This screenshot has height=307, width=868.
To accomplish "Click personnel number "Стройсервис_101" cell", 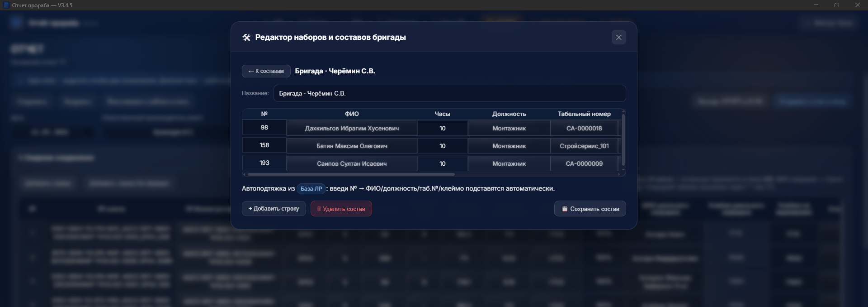I will click(584, 146).
